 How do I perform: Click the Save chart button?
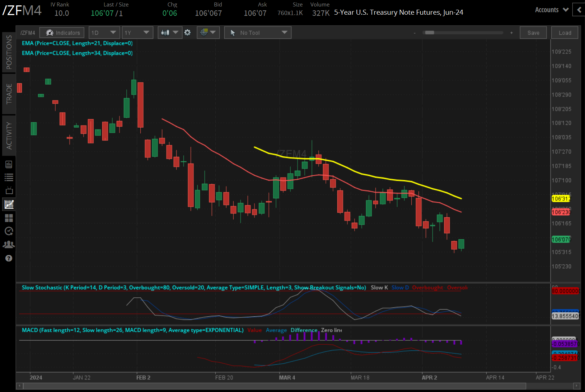(x=533, y=33)
